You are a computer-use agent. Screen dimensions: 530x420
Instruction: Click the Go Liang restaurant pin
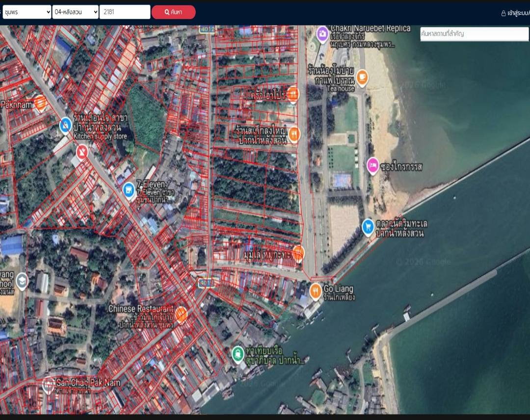point(316,291)
